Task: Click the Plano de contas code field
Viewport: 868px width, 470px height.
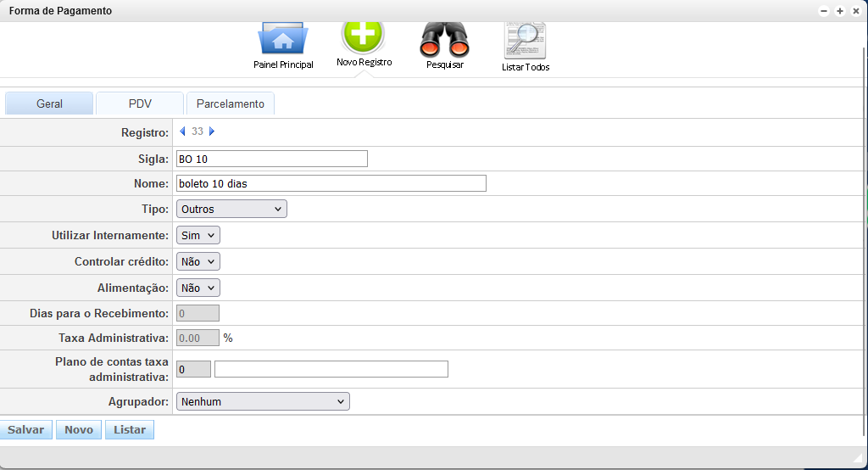Action: pos(193,369)
